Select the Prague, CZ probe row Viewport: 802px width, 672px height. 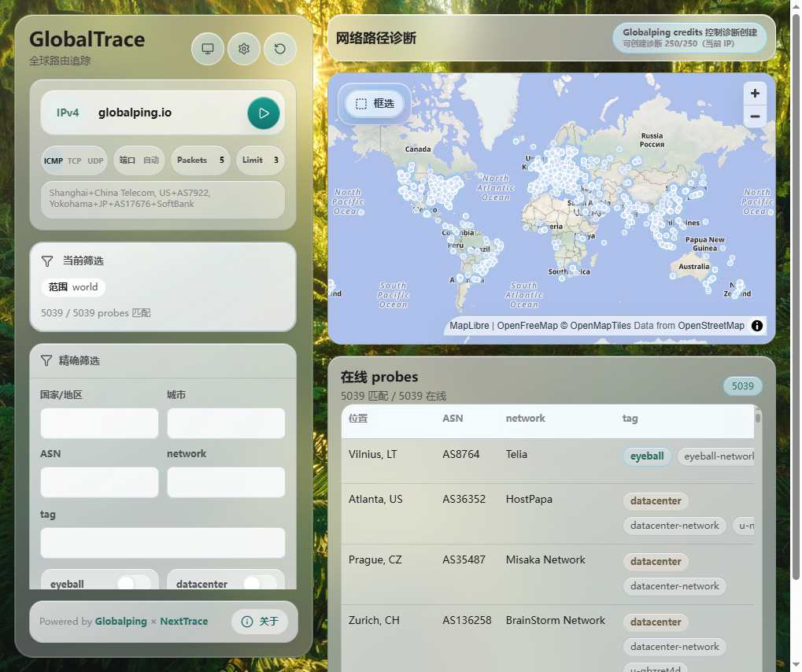(548, 574)
